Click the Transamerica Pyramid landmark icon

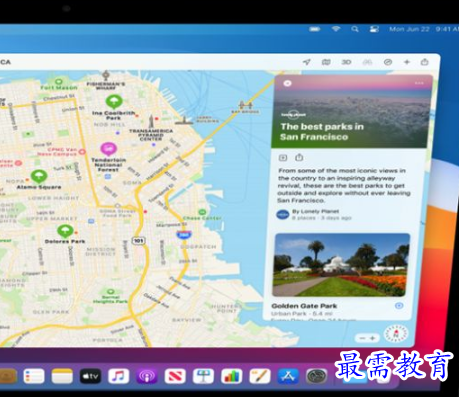tap(151, 122)
